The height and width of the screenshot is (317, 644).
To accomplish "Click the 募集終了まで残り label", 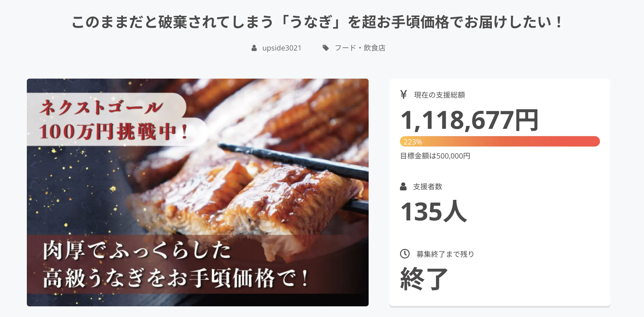I will tap(445, 254).
